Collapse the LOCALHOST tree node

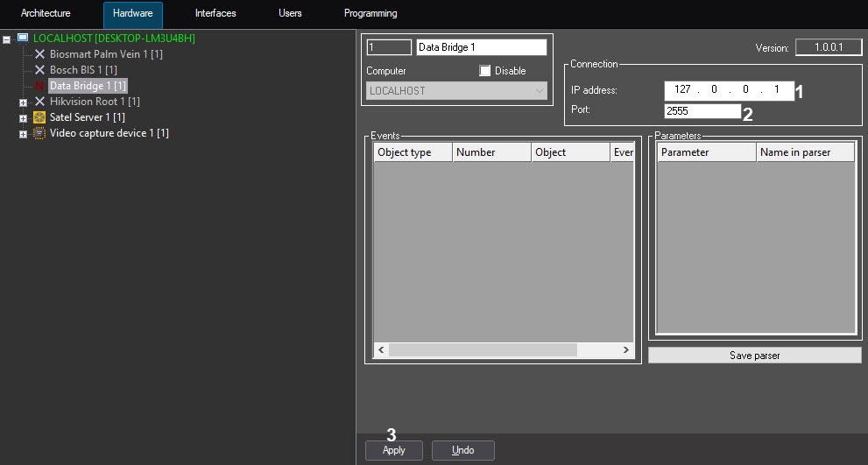tap(8, 39)
